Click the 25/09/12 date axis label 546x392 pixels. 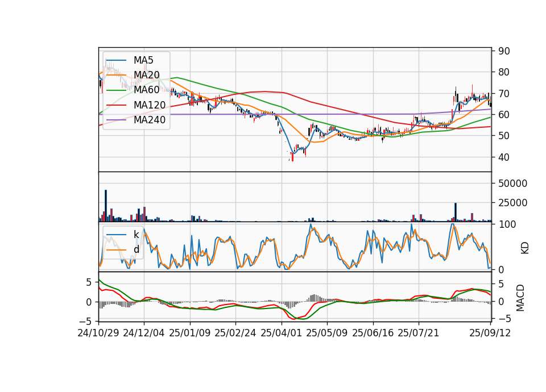point(490,333)
